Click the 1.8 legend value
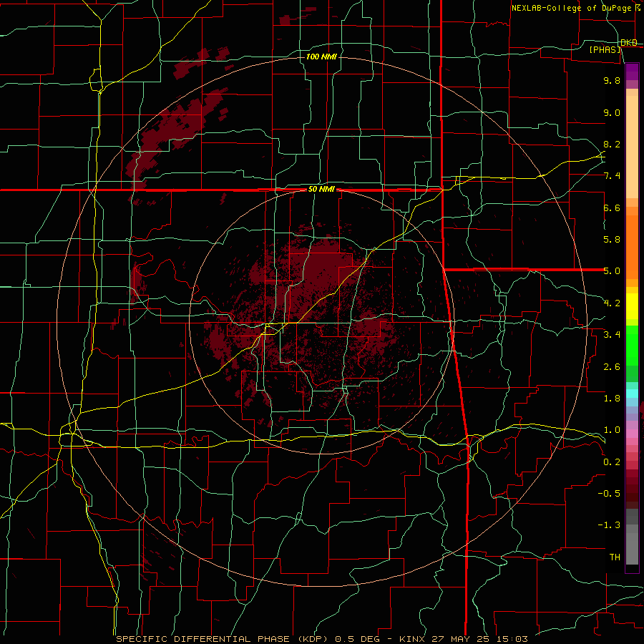The image size is (644, 644). [x=612, y=399]
